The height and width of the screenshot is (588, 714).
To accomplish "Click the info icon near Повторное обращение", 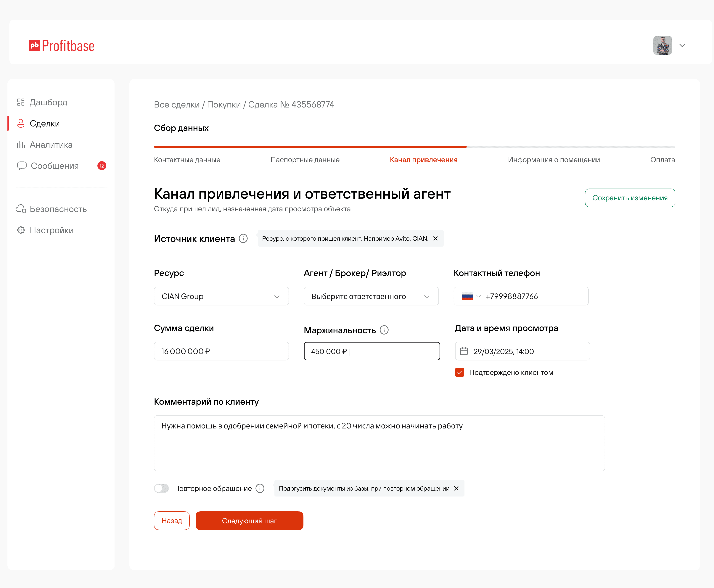I will click(x=260, y=488).
